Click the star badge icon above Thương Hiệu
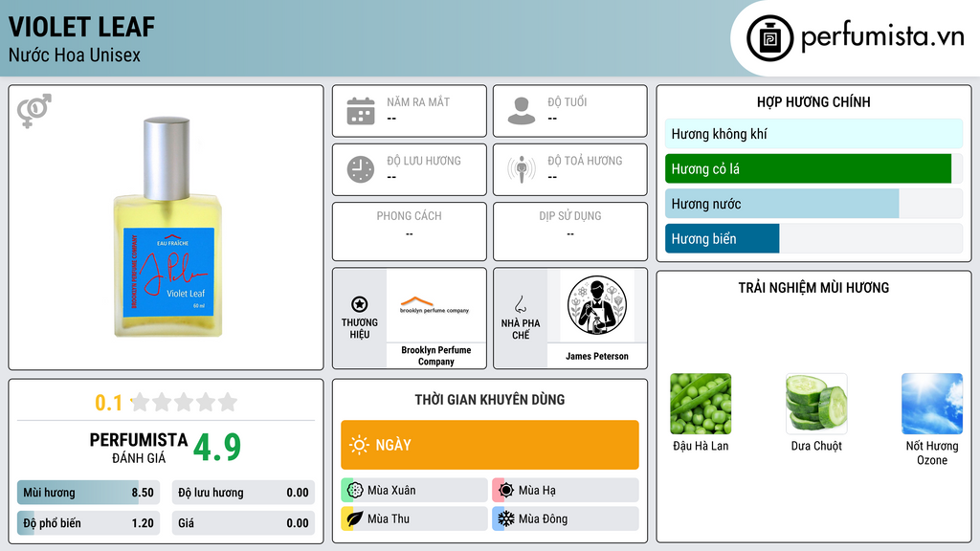The width and height of the screenshot is (980, 551). (x=360, y=304)
